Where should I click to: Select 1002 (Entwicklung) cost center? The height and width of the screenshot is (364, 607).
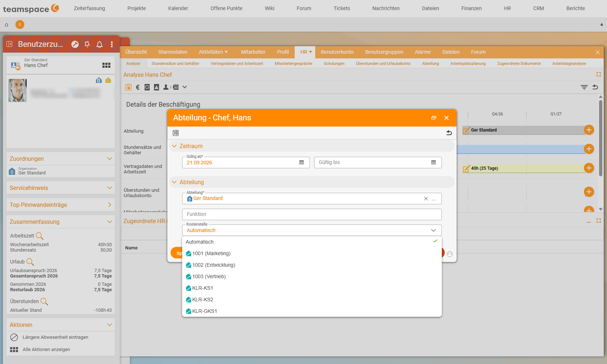tap(312, 265)
